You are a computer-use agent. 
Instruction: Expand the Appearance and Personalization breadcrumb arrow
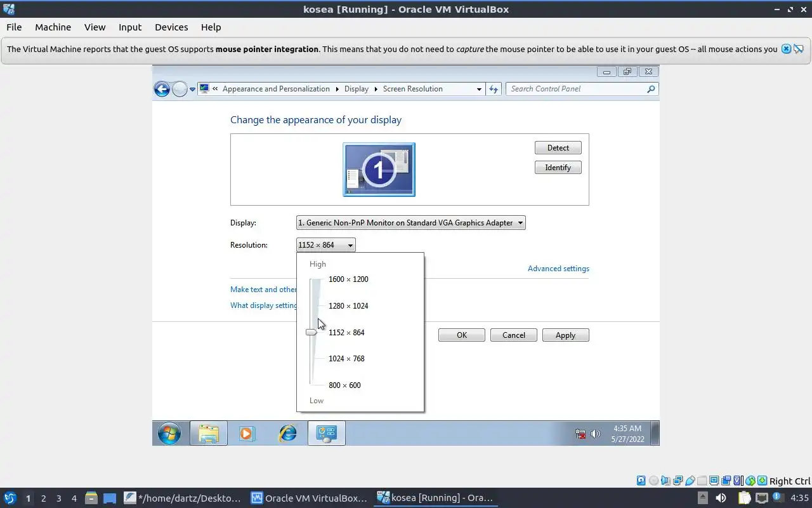pyautogui.click(x=337, y=89)
